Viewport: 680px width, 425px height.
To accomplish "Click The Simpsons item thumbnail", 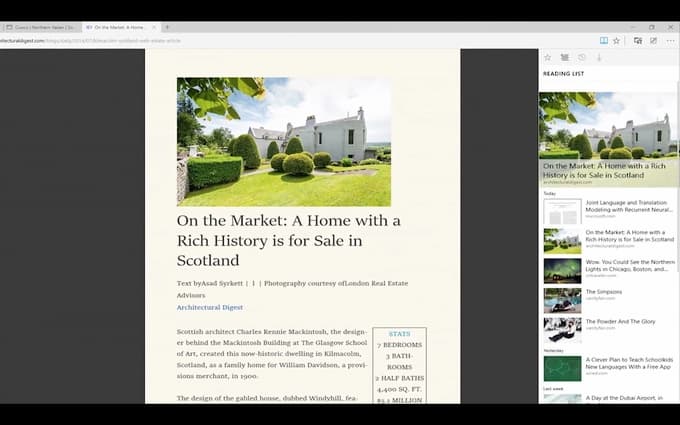I will tap(562, 300).
